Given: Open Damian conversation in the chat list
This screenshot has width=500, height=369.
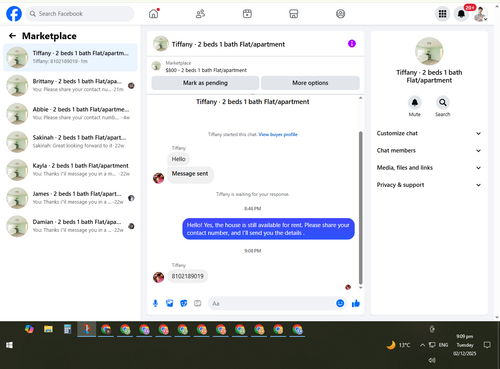Looking at the screenshot, I should tap(70, 226).
